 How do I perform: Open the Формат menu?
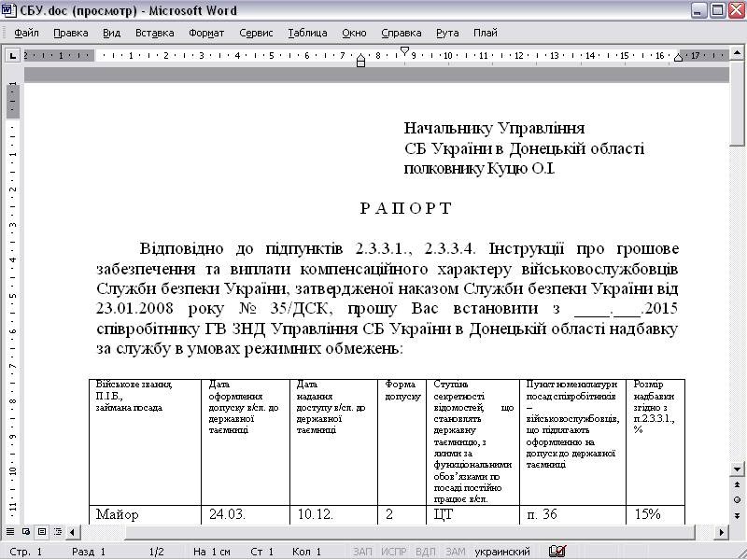tap(206, 33)
